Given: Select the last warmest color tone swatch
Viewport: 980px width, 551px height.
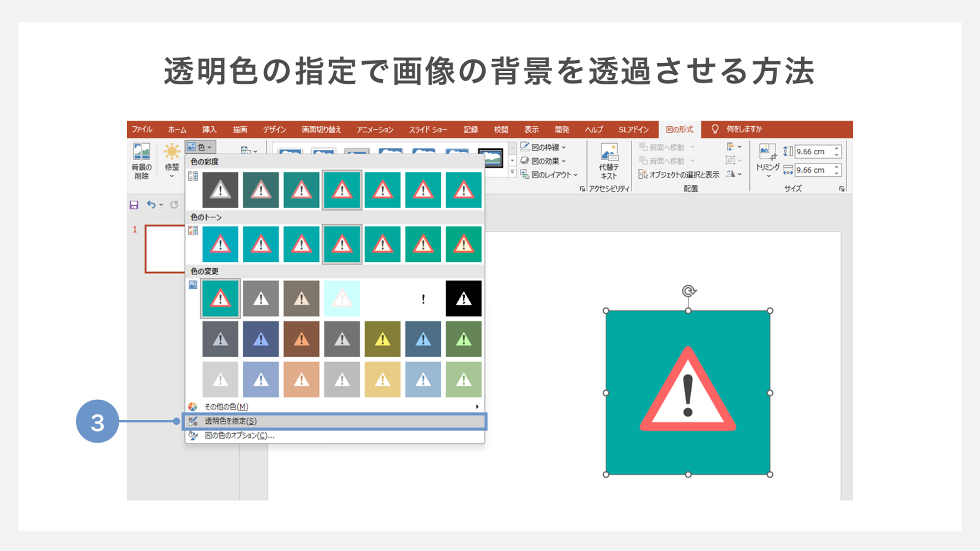Looking at the screenshot, I should [x=464, y=244].
